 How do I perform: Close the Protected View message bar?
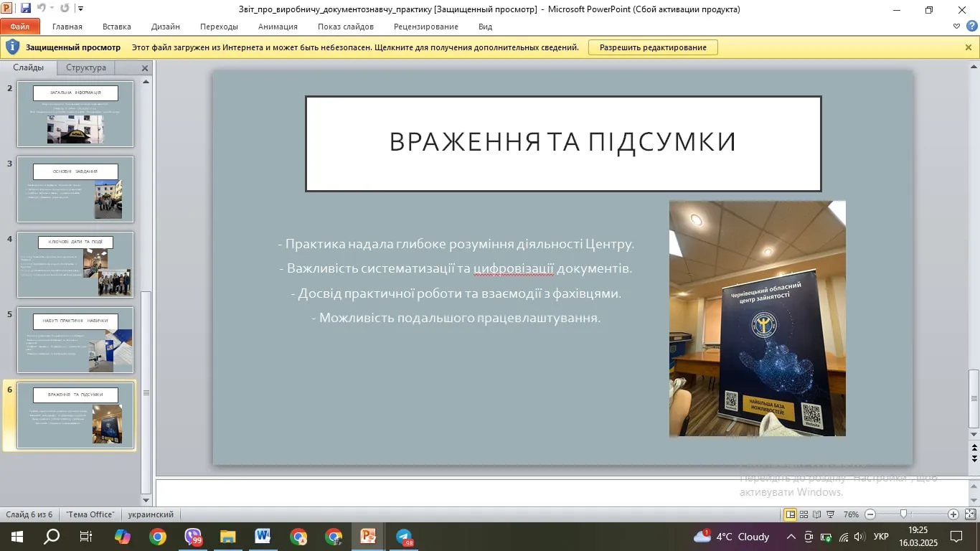[969, 47]
